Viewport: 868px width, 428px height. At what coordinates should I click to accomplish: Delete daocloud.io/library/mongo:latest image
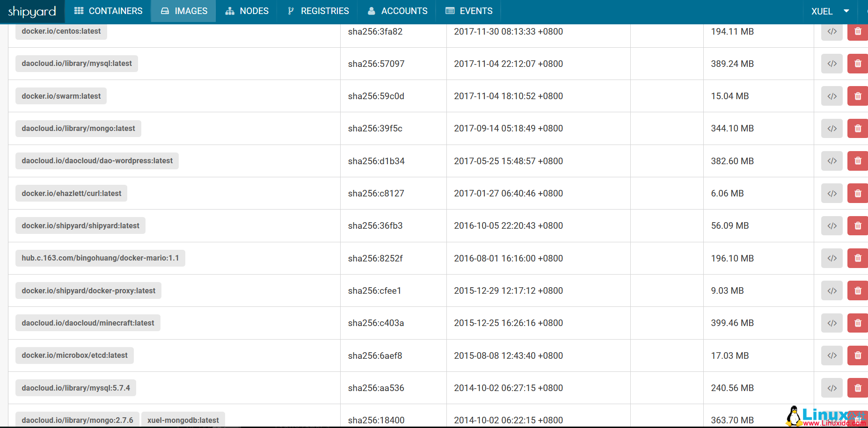click(x=858, y=128)
